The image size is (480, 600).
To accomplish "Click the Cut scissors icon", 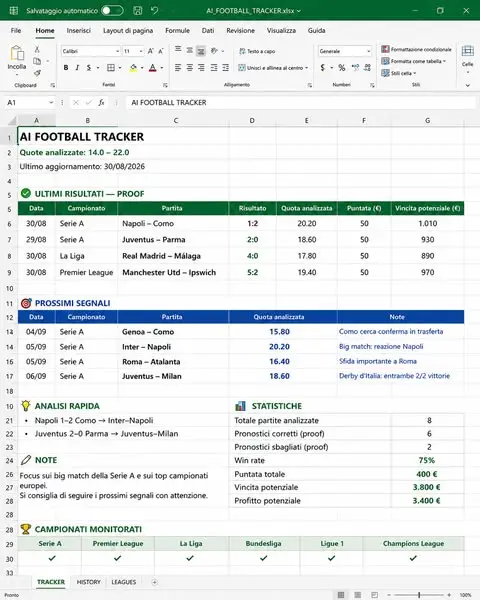I will pyautogui.click(x=37, y=49).
